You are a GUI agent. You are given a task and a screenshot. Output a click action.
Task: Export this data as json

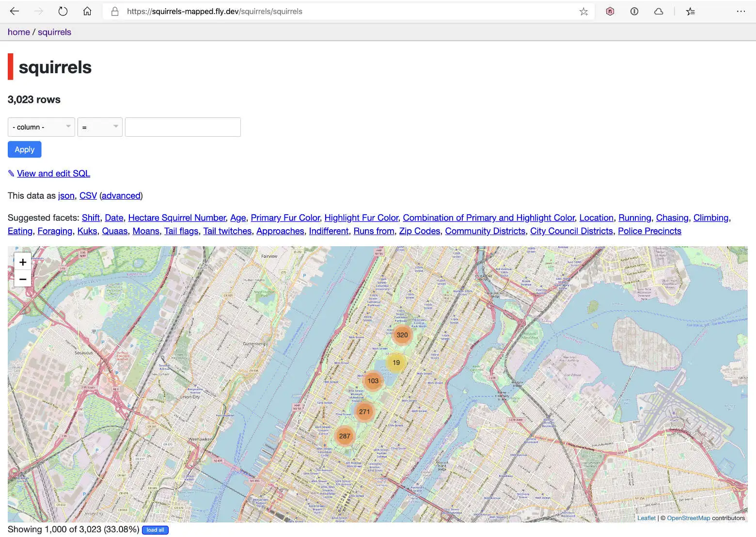tap(66, 196)
